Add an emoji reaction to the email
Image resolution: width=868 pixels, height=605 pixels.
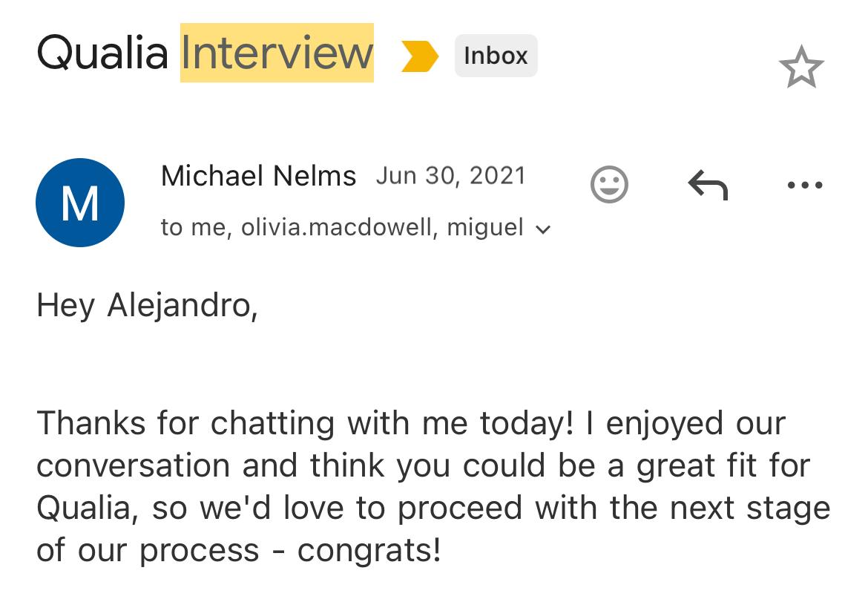pyautogui.click(x=610, y=184)
